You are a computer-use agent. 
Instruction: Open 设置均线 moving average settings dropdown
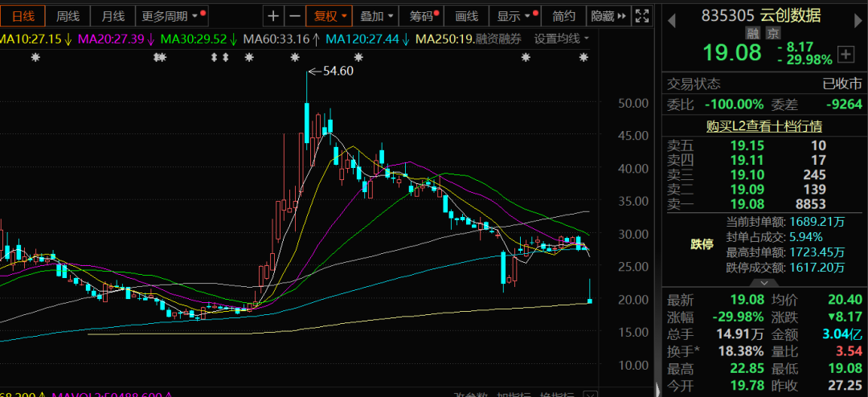(562, 39)
